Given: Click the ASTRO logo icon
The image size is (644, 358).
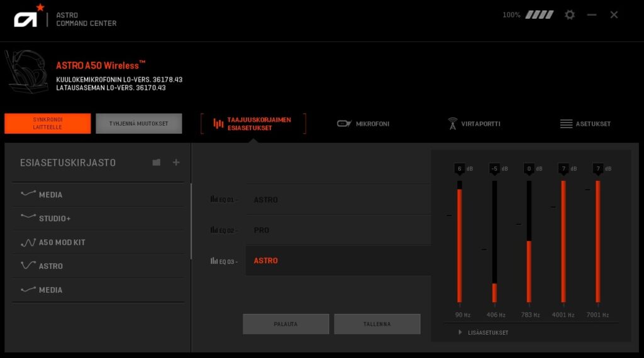Looking at the screenshot, I should click(x=29, y=16).
